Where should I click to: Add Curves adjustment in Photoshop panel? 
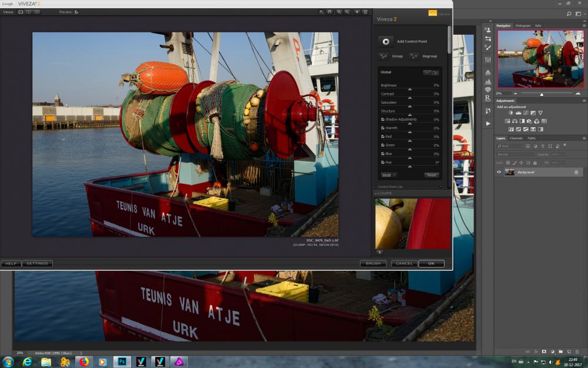526,112
